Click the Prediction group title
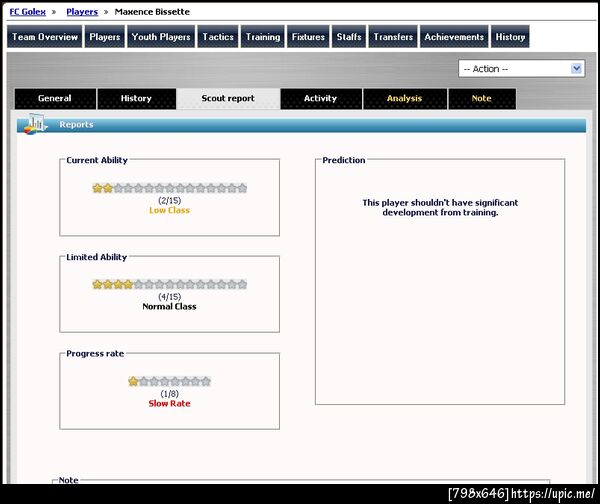This screenshot has height=504, width=600. (344, 160)
